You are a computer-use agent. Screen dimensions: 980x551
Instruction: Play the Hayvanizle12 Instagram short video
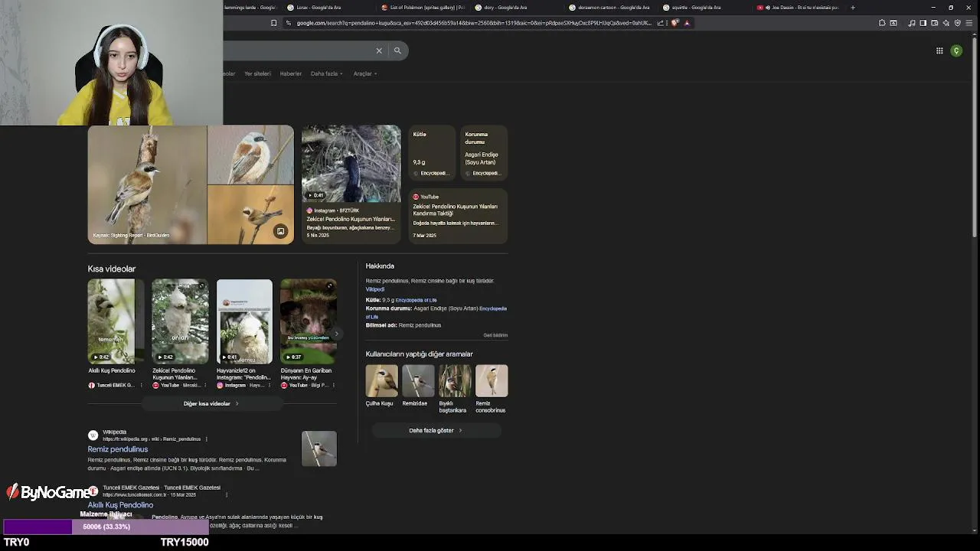tap(244, 321)
